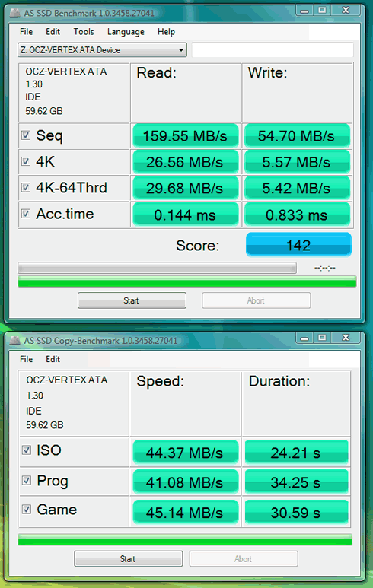This screenshot has height=588, width=373.
Task: Minimize the Copy-Benchmark window
Action: click(304, 338)
